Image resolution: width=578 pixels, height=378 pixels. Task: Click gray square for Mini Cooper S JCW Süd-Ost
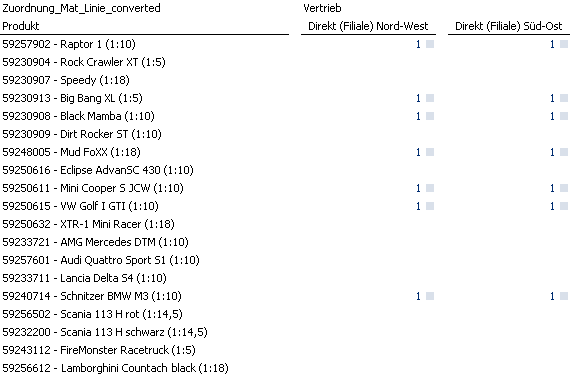pos(564,188)
